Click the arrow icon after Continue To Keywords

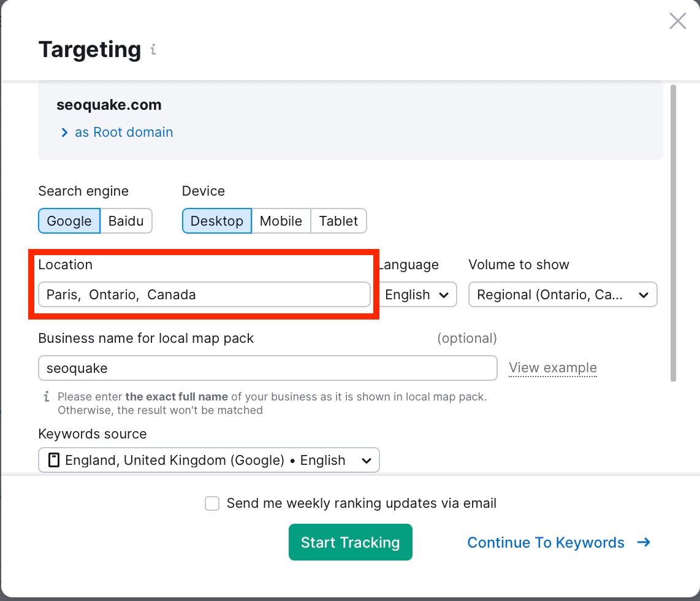coord(644,542)
